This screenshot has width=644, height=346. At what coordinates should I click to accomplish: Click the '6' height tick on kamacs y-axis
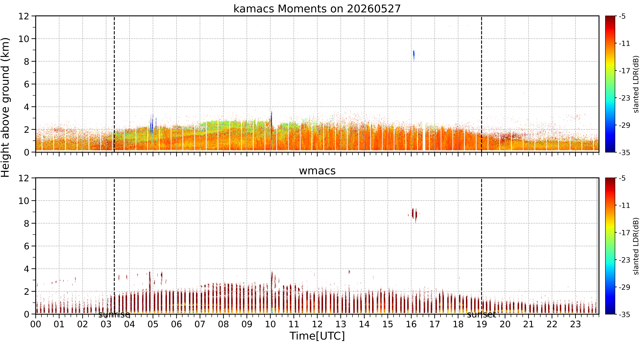26,84
